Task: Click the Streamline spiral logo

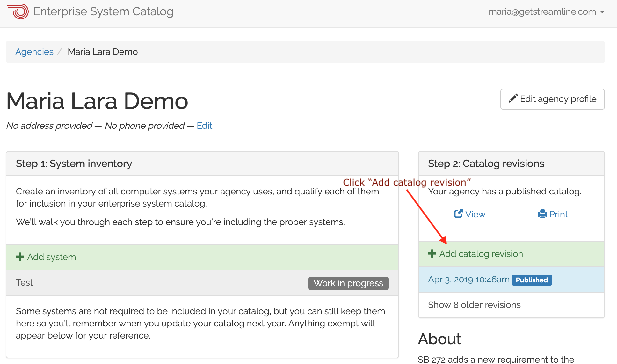Action: pos(17,11)
